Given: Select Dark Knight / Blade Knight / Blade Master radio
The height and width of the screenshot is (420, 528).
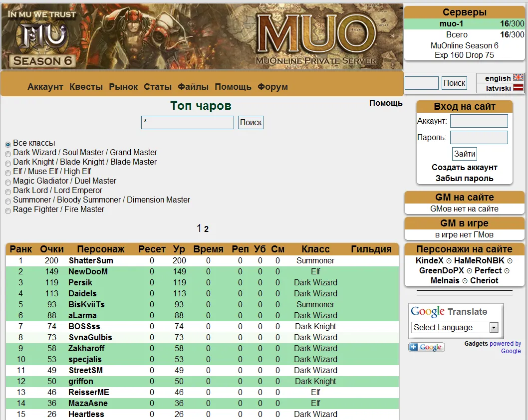Looking at the screenshot, I should (x=8, y=163).
